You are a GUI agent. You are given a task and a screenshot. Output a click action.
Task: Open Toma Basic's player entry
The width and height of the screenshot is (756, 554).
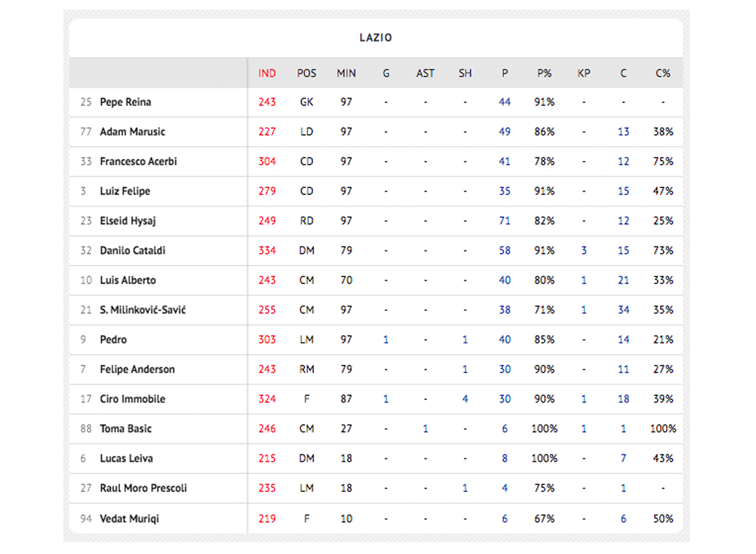click(126, 429)
